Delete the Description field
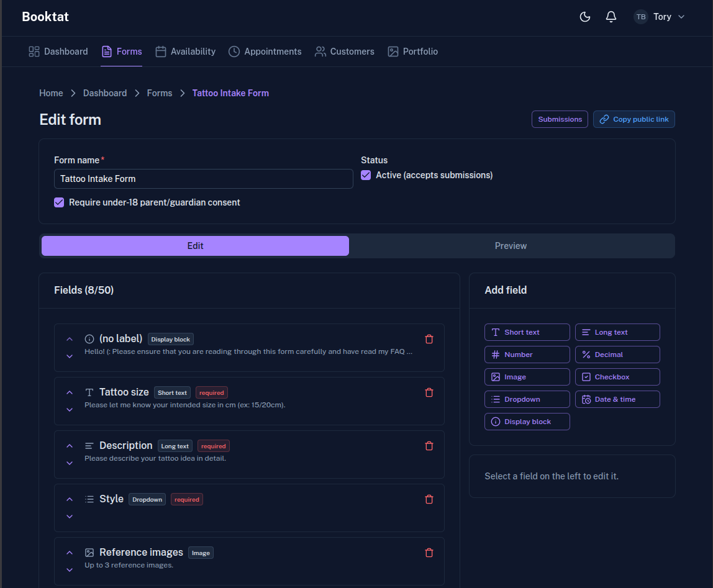Screen dimensions: 713x588 coord(429,446)
